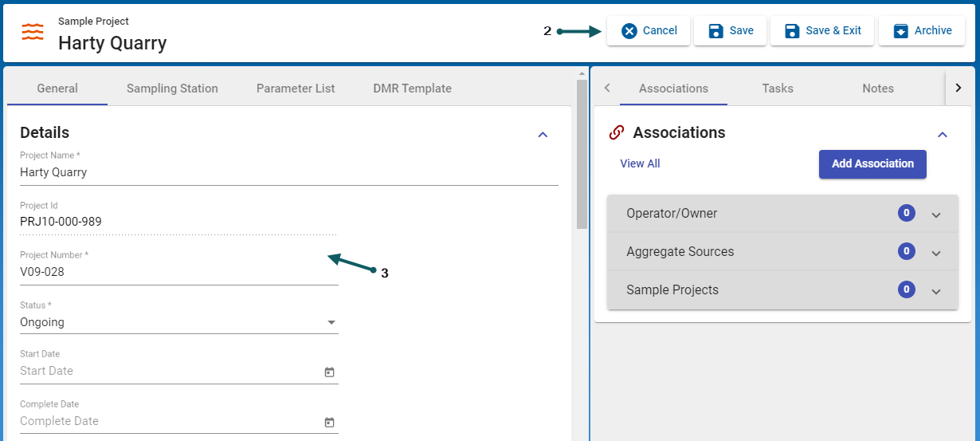Collapse the Associations panel section

click(943, 134)
